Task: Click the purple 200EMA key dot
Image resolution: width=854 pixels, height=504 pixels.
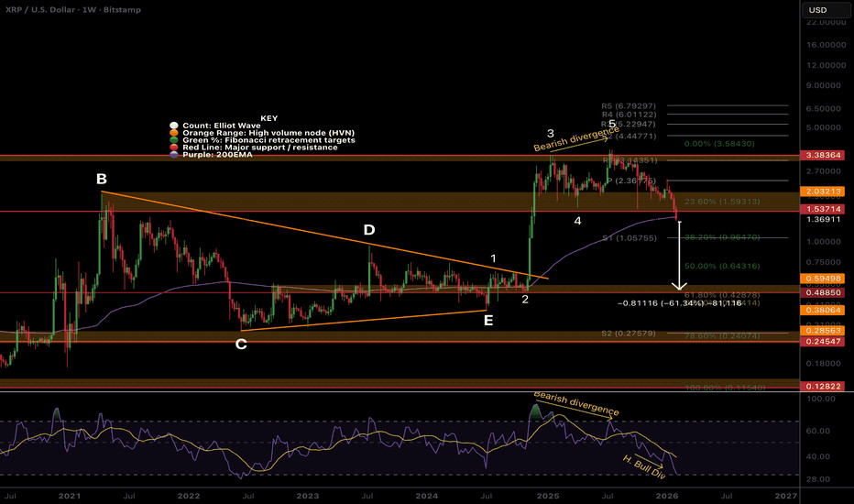Action: tap(173, 154)
